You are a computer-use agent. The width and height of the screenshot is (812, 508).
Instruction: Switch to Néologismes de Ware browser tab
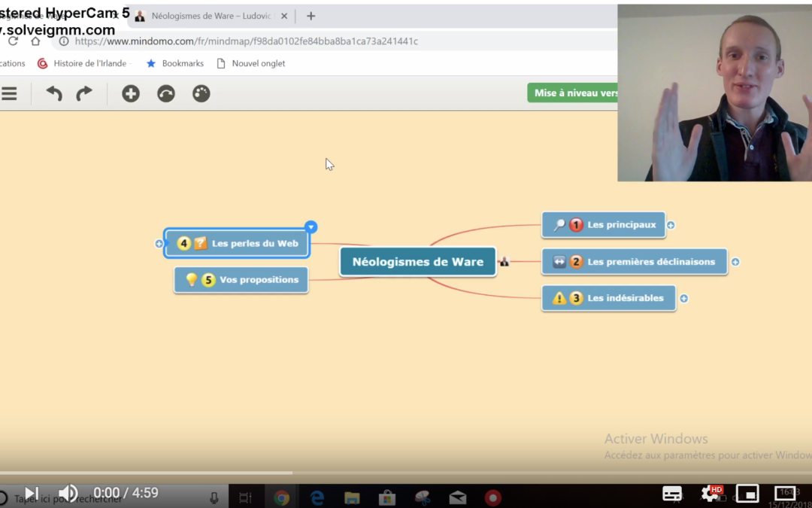211,16
